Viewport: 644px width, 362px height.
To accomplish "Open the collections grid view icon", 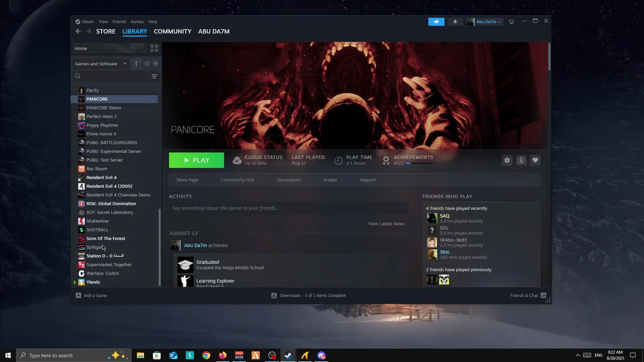I will (154, 48).
